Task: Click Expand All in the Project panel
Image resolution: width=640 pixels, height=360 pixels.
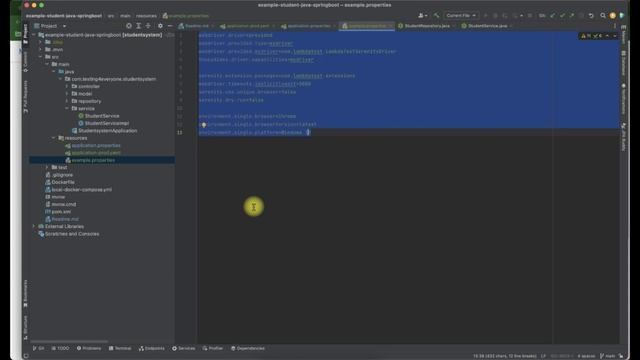Action: tap(139, 26)
